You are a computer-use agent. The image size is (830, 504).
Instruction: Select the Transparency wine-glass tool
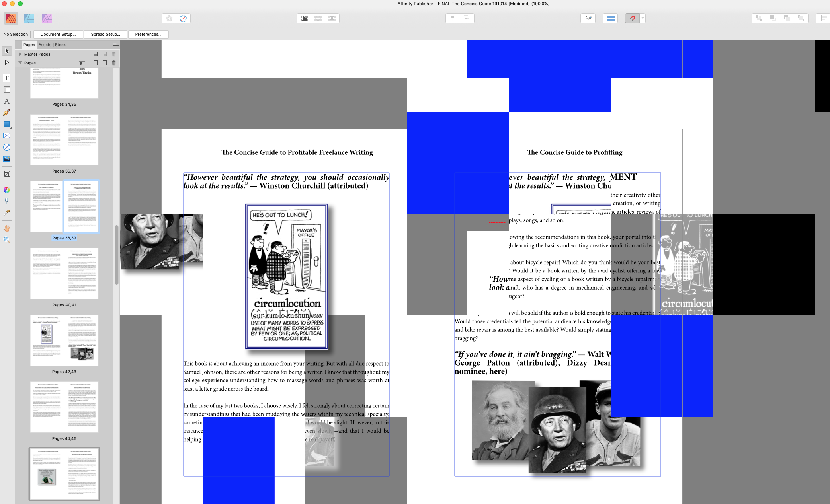point(7,201)
